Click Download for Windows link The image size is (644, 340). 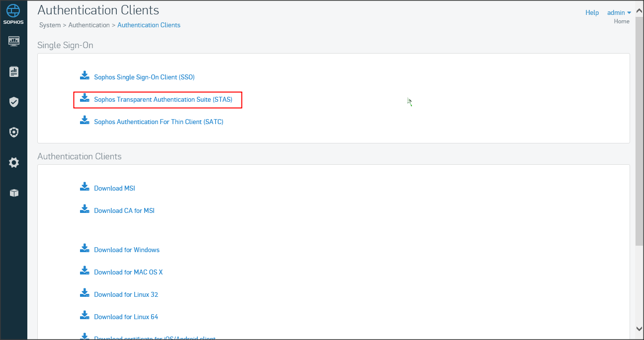tap(127, 250)
